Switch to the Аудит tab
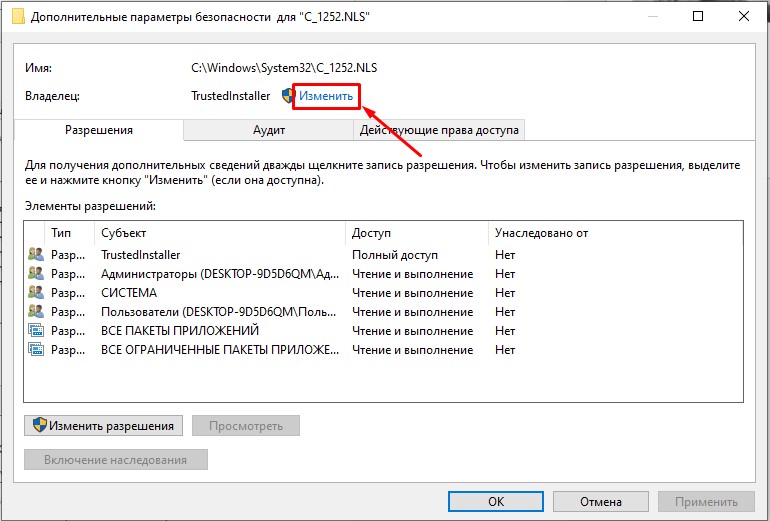Screen dimensions: 770x521 tap(269, 130)
